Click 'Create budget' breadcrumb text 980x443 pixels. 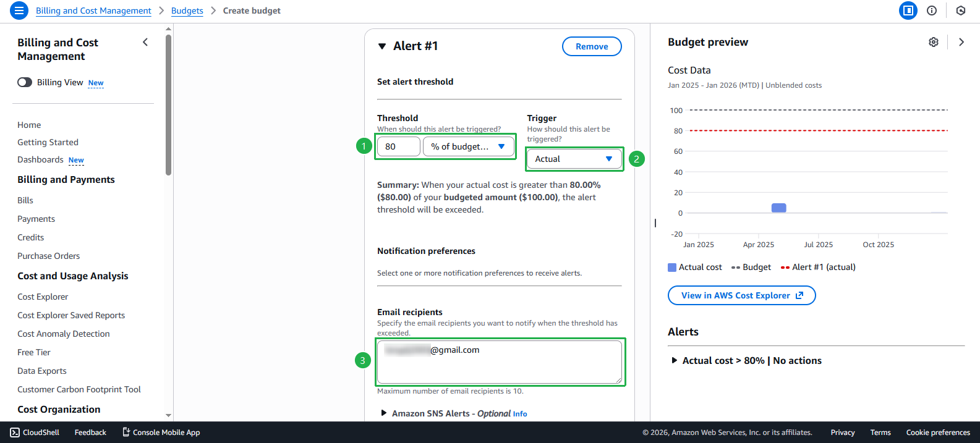point(252,11)
